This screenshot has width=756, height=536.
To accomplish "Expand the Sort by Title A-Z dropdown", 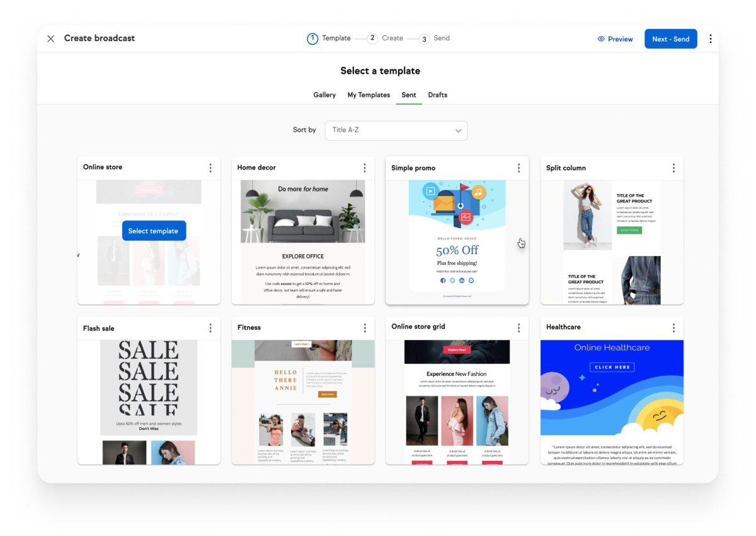I will click(x=396, y=131).
